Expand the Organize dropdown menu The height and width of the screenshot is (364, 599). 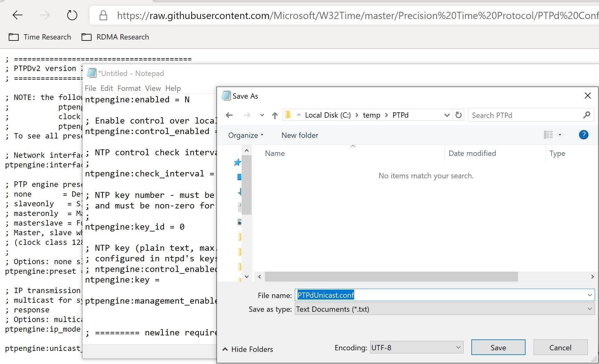(246, 135)
